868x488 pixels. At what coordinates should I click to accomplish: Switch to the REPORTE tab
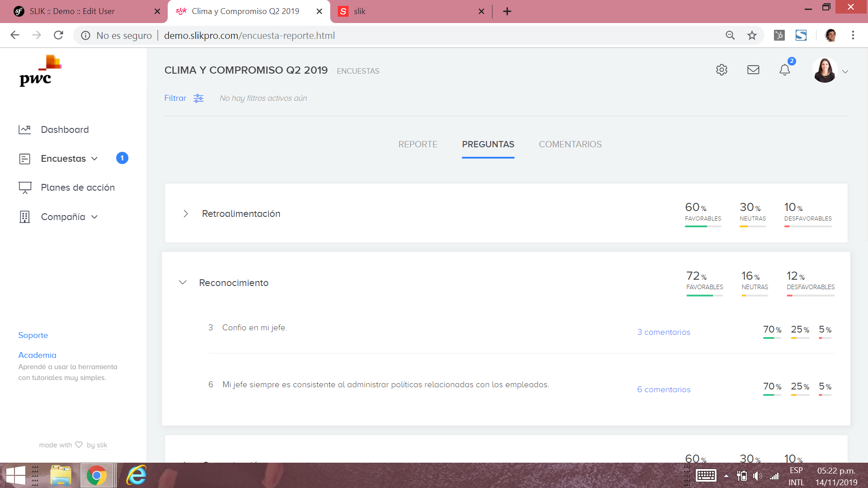point(418,144)
